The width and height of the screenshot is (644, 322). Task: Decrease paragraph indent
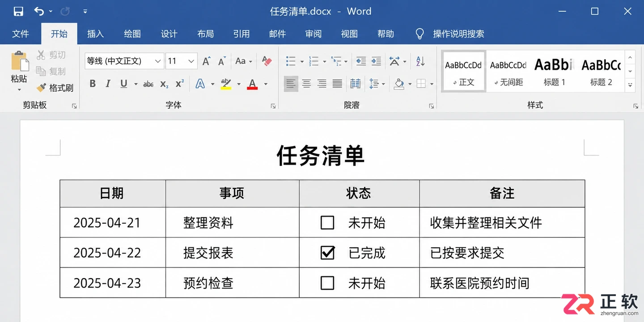(361, 61)
